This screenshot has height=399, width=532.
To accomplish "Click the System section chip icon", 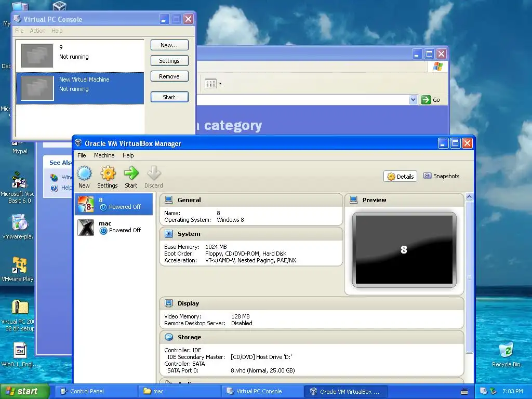I will tap(169, 234).
